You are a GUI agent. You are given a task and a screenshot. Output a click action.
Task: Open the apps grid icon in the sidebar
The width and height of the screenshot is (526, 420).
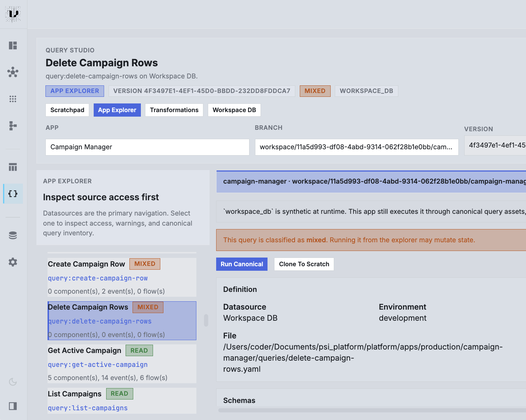click(x=13, y=99)
